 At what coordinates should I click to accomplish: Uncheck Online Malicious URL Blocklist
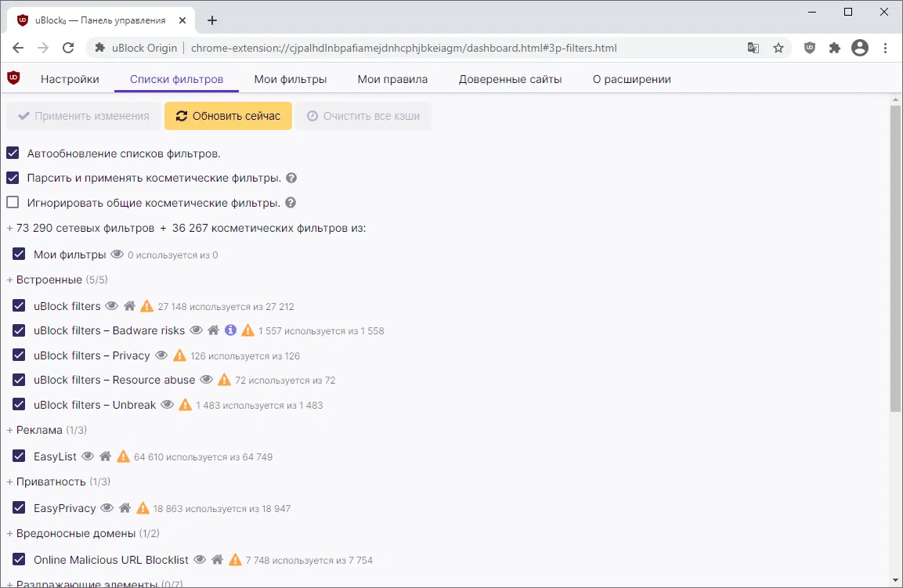(19, 559)
